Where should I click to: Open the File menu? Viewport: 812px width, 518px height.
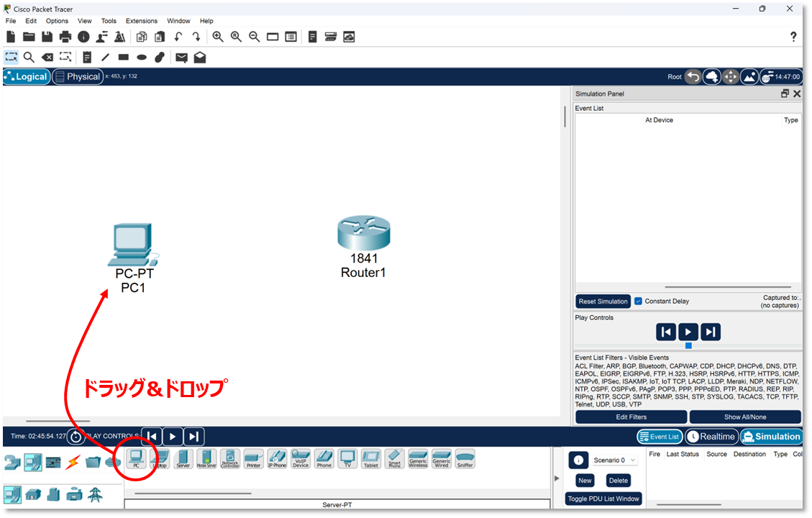click(11, 21)
